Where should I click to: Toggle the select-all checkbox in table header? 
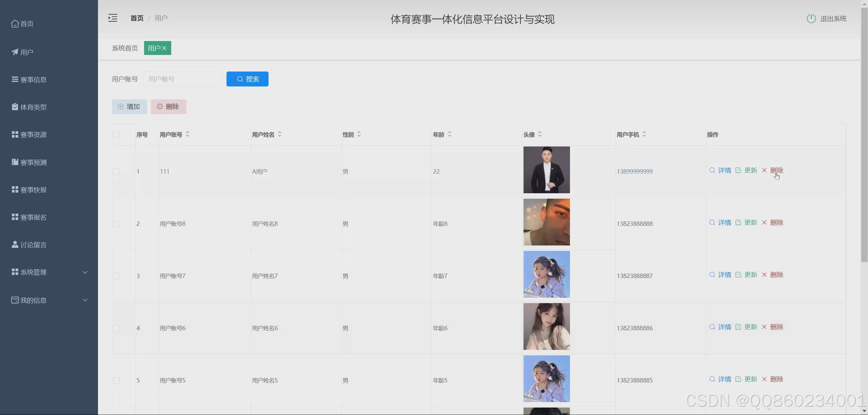click(116, 135)
